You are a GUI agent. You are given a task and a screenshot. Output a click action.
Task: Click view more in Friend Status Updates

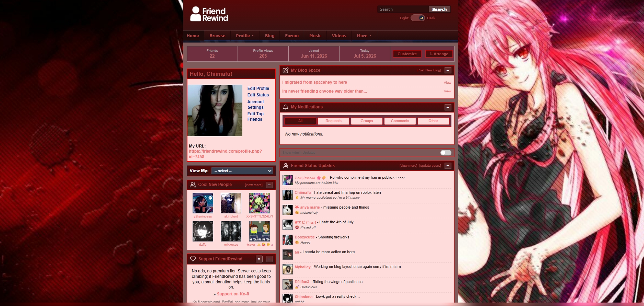coord(409,166)
